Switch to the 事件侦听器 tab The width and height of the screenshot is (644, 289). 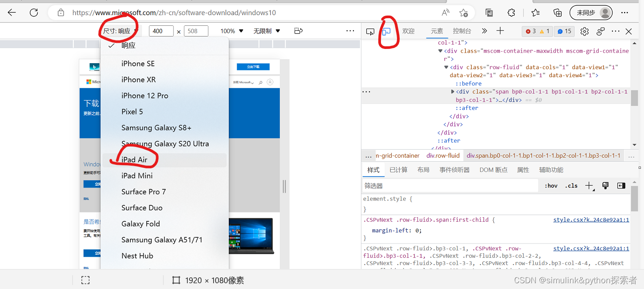(x=454, y=170)
